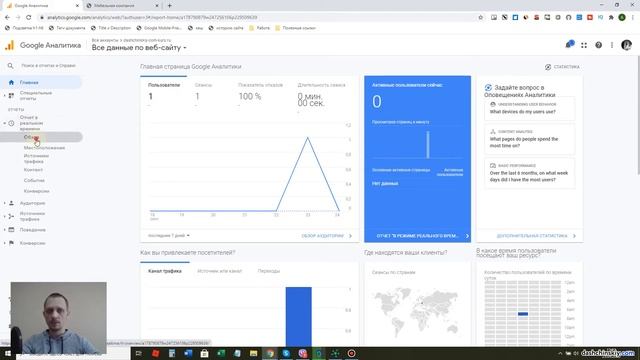Image resolution: width=640 pixels, height=360 pixels.
Task: Select the Сеансы metric tab
Action: click(x=203, y=85)
